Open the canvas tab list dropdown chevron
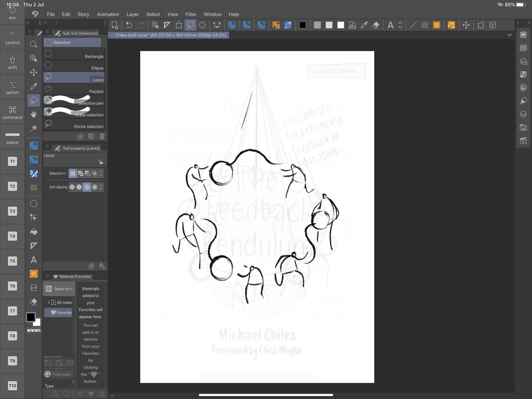 click(x=509, y=35)
